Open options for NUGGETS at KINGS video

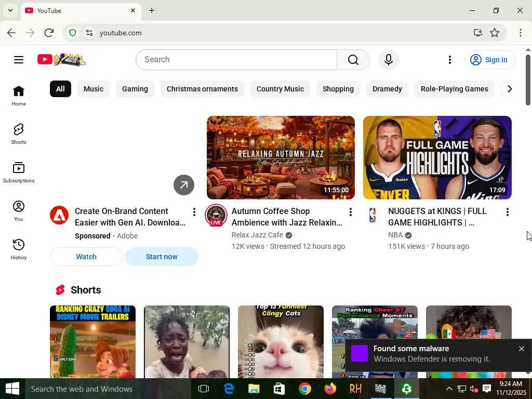click(x=507, y=212)
